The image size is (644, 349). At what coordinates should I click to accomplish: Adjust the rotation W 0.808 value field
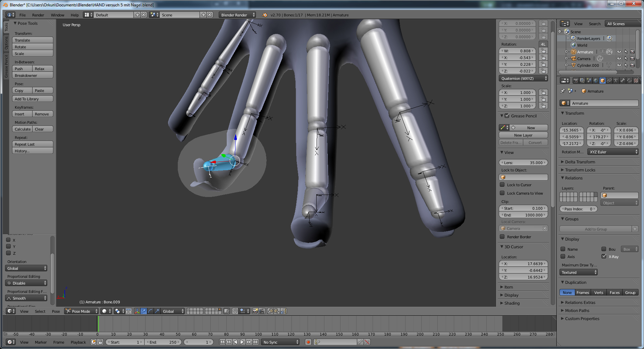pos(518,51)
